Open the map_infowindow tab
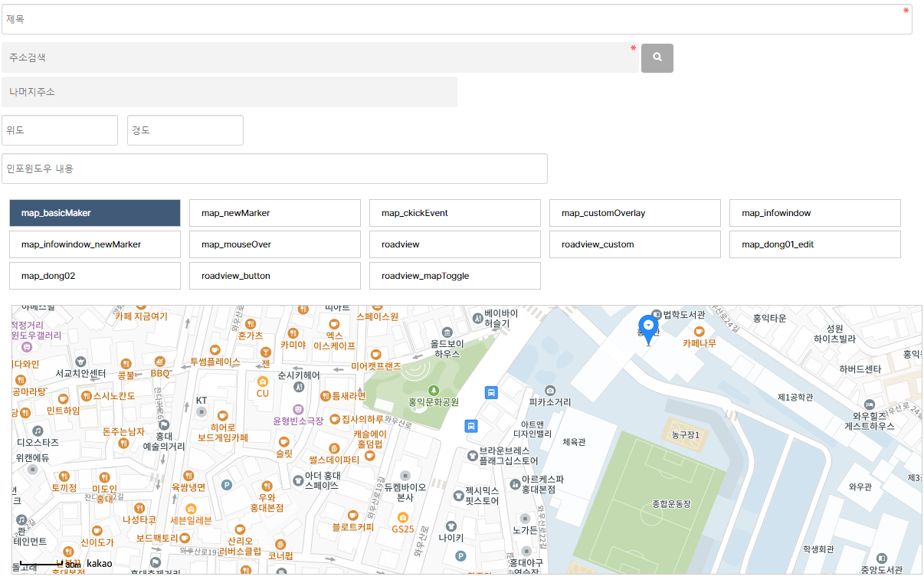 click(814, 213)
